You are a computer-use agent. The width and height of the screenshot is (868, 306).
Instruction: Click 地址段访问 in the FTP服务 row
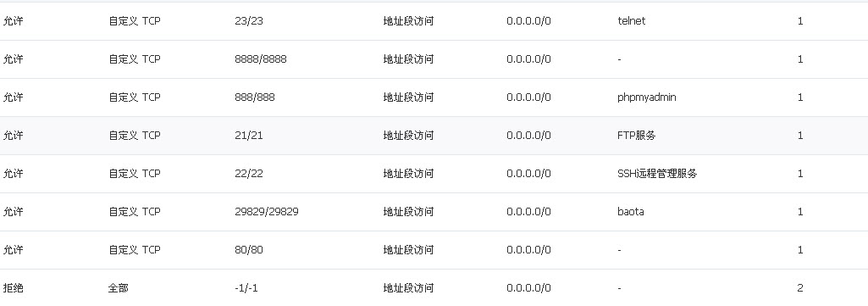coord(408,136)
